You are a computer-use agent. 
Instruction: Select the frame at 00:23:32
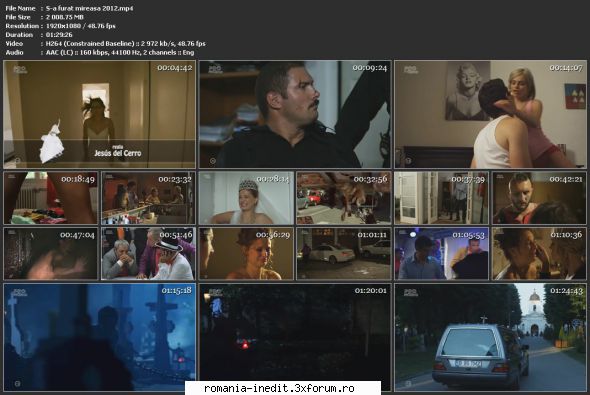point(148,198)
